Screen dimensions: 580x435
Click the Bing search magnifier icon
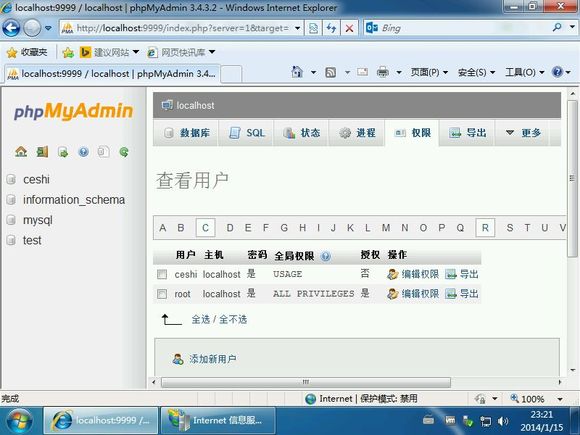(x=557, y=27)
